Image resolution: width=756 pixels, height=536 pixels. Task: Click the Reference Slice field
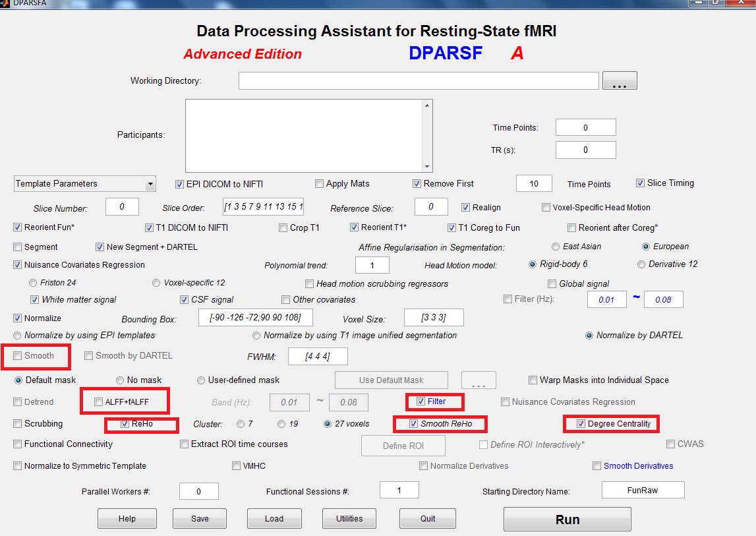(431, 206)
